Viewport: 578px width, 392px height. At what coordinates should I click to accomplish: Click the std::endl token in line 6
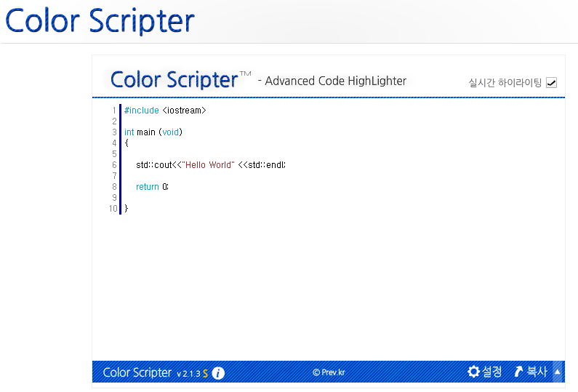click(267, 165)
